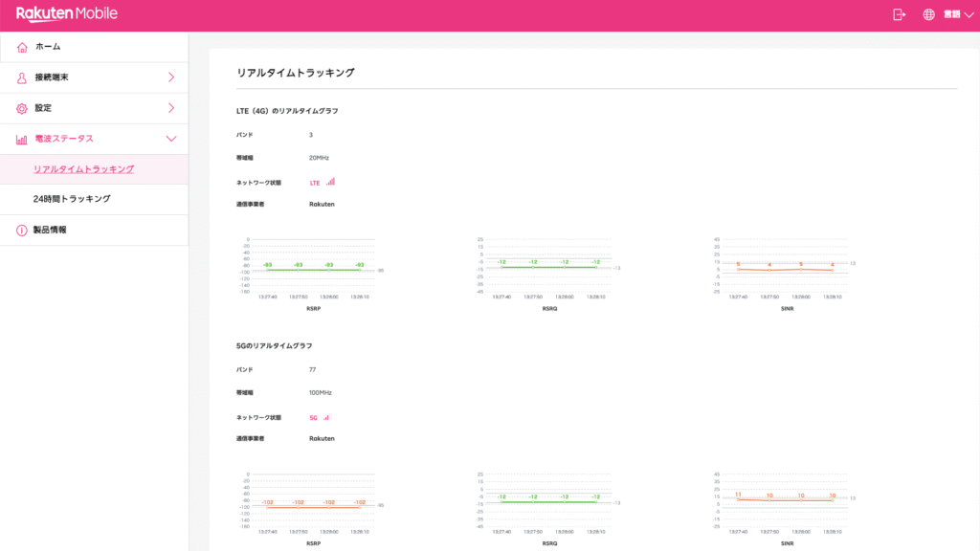The width and height of the screenshot is (980, 551).
Task: Select the リアルタイムトラッキング menu item
Action: [x=83, y=169]
